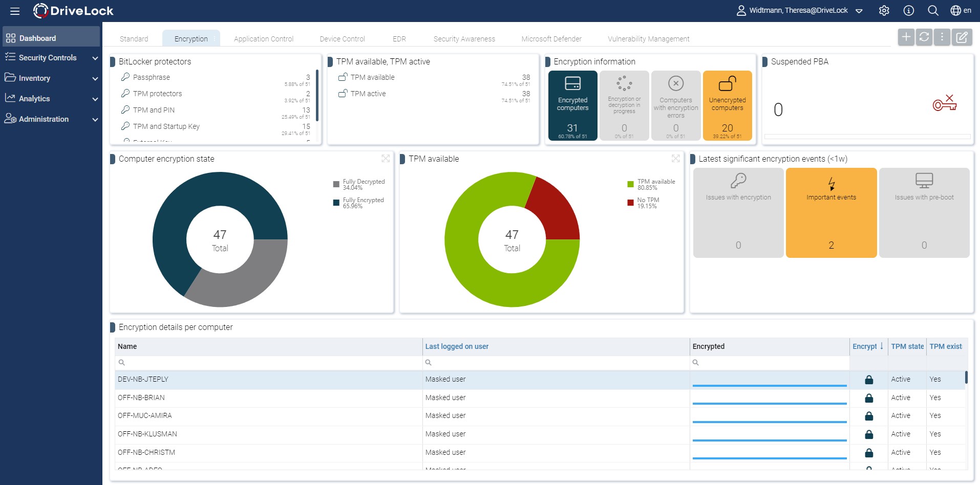Expand the Administration sidebar section
The height and width of the screenshot is (485, 980).
click(95, 120)
